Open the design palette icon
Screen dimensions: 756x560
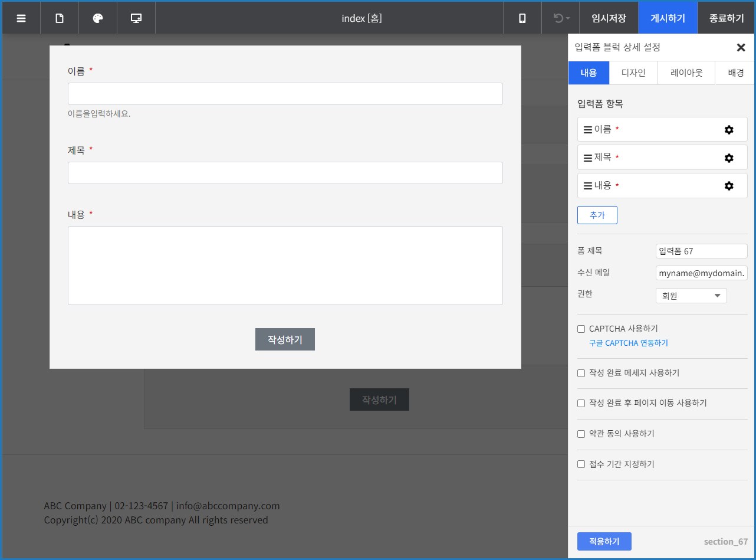(x=97, y=18)
